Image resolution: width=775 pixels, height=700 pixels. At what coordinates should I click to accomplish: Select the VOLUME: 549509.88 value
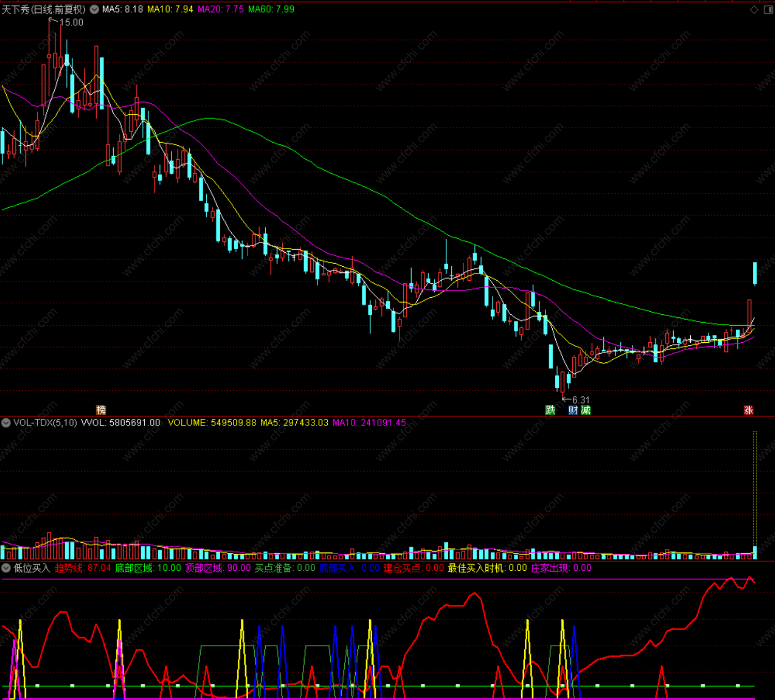coord(212,422)
